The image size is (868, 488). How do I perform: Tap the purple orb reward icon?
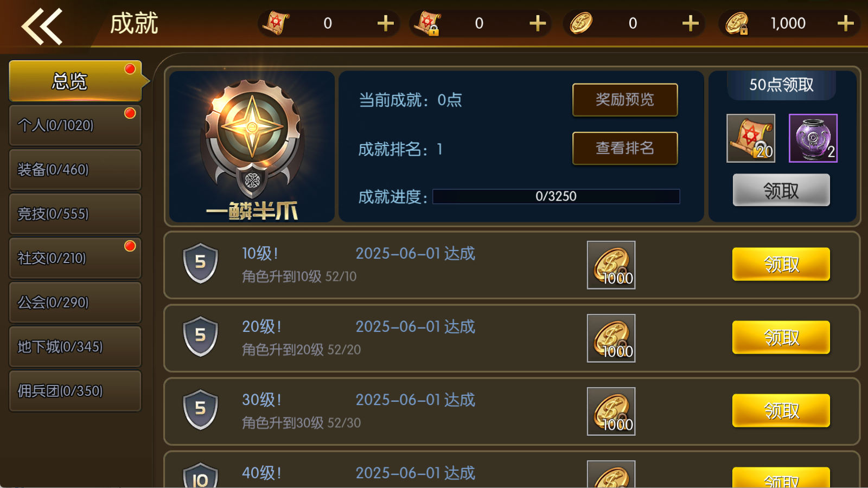(x=813, y=138)
